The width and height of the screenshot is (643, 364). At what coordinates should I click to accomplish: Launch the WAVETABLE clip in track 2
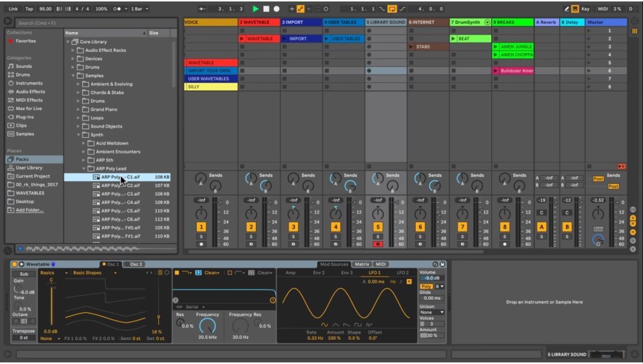[242, 39]
